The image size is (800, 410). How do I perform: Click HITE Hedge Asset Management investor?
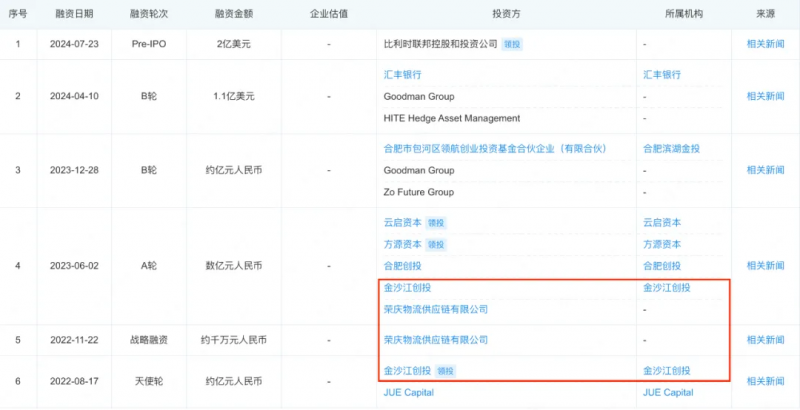coord(452,118)
